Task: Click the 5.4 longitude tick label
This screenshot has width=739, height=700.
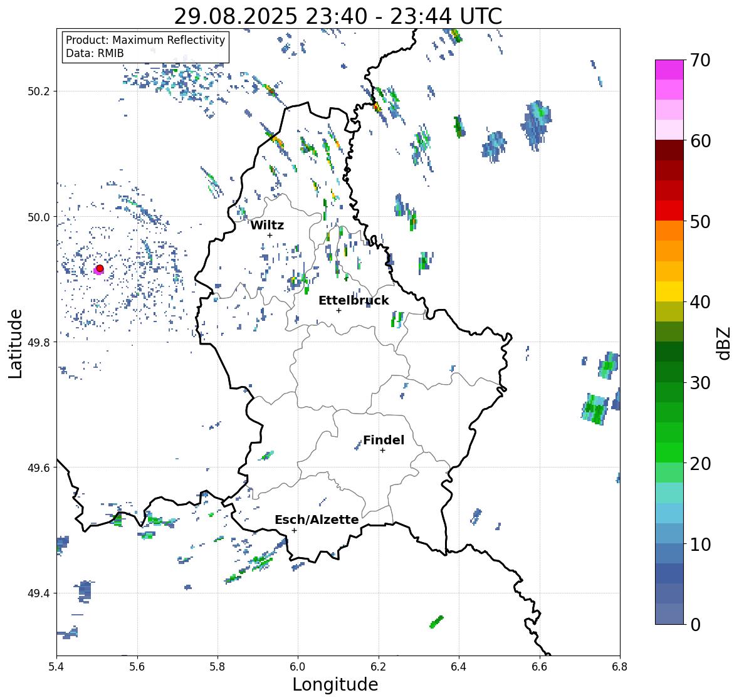Action: (56, 667)
